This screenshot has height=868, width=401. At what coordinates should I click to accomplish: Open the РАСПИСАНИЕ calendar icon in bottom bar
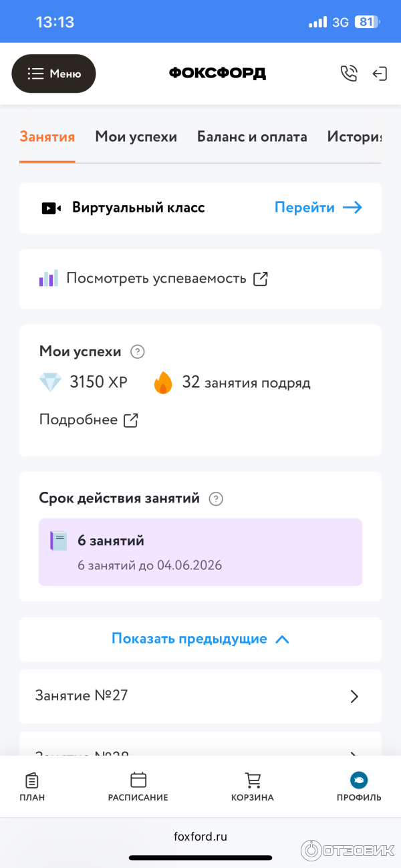[x=138, y=780]
